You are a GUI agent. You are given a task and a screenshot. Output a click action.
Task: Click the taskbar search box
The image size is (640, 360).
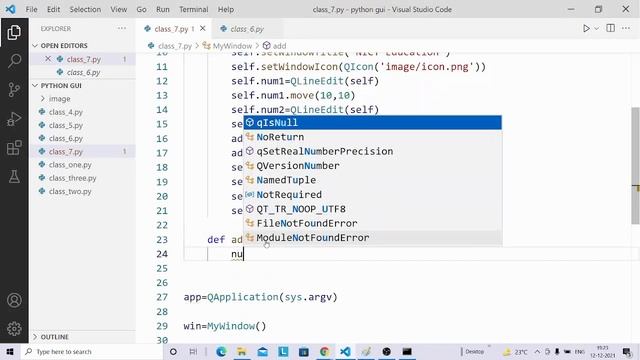[x=92, y=351]
